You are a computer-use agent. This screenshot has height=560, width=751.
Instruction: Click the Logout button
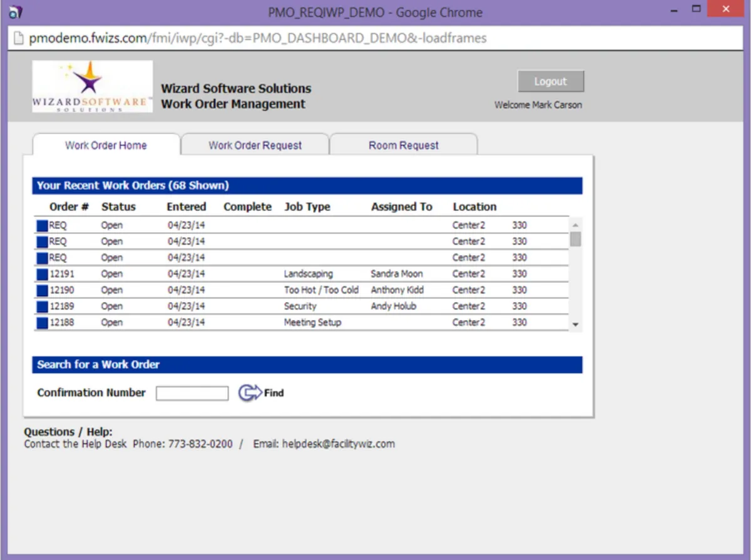point(551,81)
